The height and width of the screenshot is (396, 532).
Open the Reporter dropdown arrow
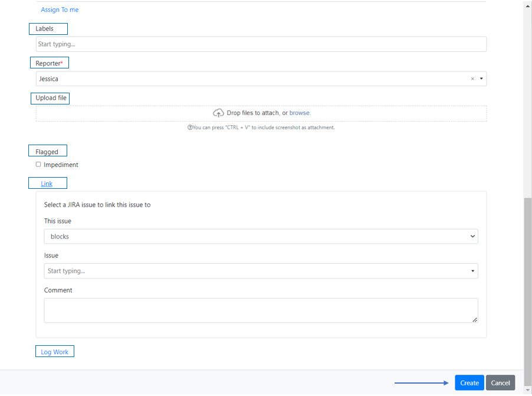click(481, 79)
